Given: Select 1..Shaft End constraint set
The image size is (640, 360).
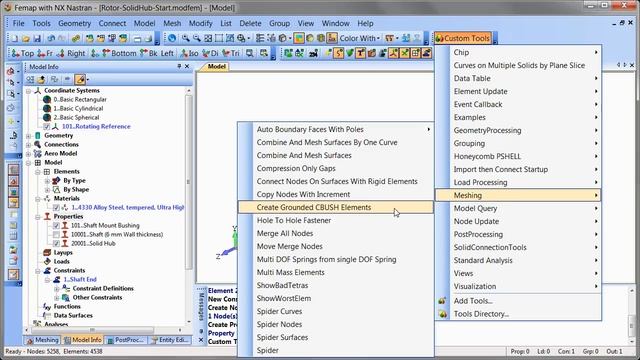Looking at the screenshot, I should tap(80, 280).
